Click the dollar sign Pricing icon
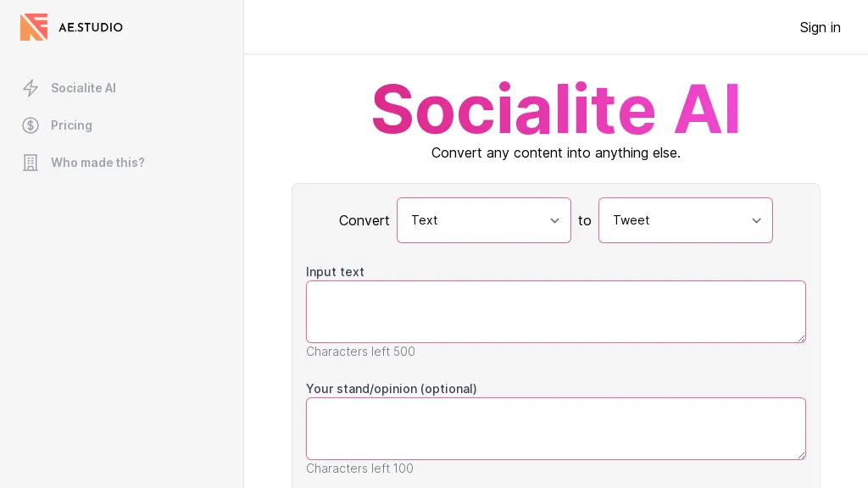The width and height of the screenshot is (868, 488). tap(31, 125)
